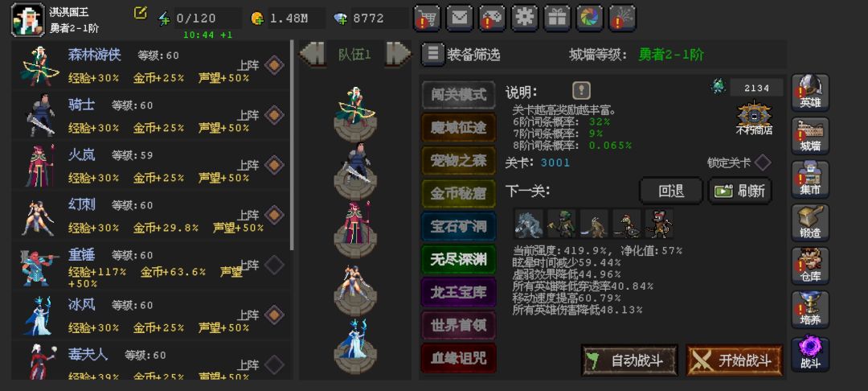Select the 龙王宝库 mode tab

pos(458,292)
